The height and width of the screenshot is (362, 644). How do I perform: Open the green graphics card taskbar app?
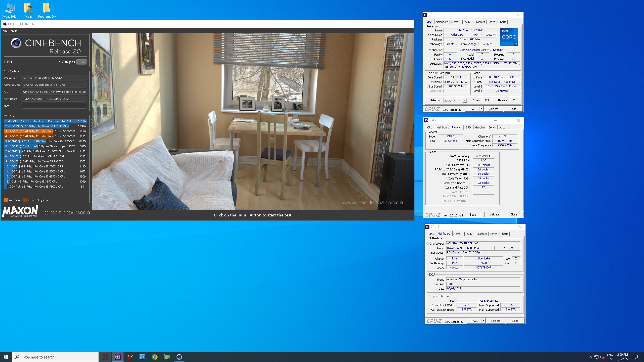pos(167,357)
